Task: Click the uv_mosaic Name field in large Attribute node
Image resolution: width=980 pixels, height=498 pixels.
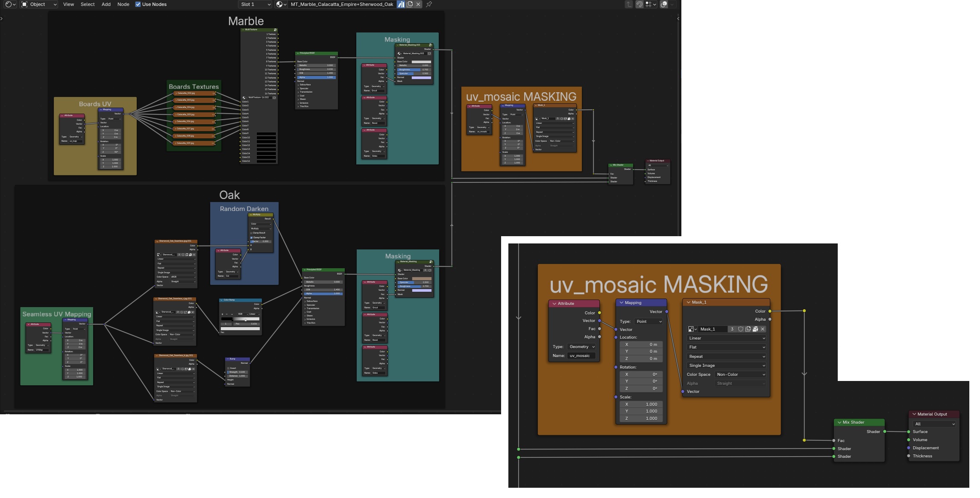Action: click(x=581, y=356)
